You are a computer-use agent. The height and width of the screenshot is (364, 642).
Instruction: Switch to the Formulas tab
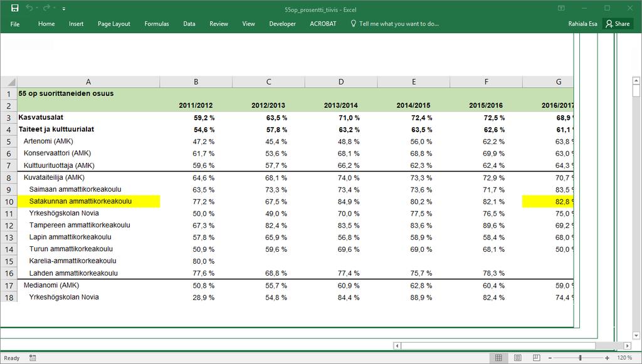pos(156,24)
